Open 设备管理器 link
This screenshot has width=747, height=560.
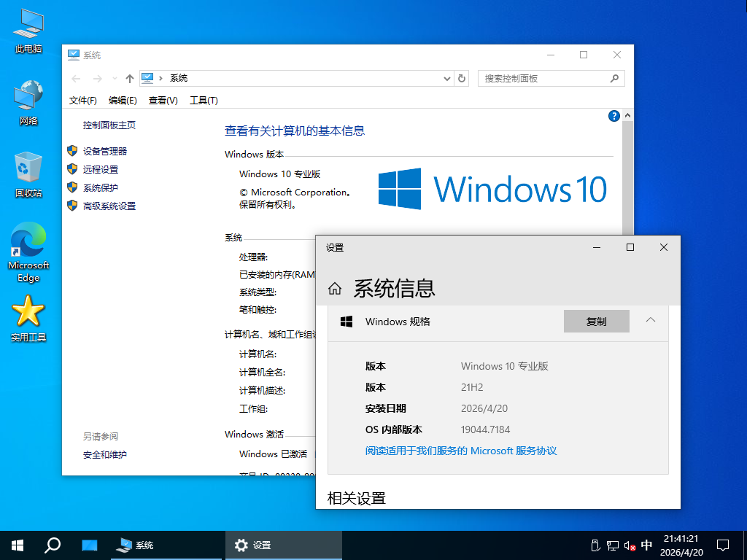[105, 152]
